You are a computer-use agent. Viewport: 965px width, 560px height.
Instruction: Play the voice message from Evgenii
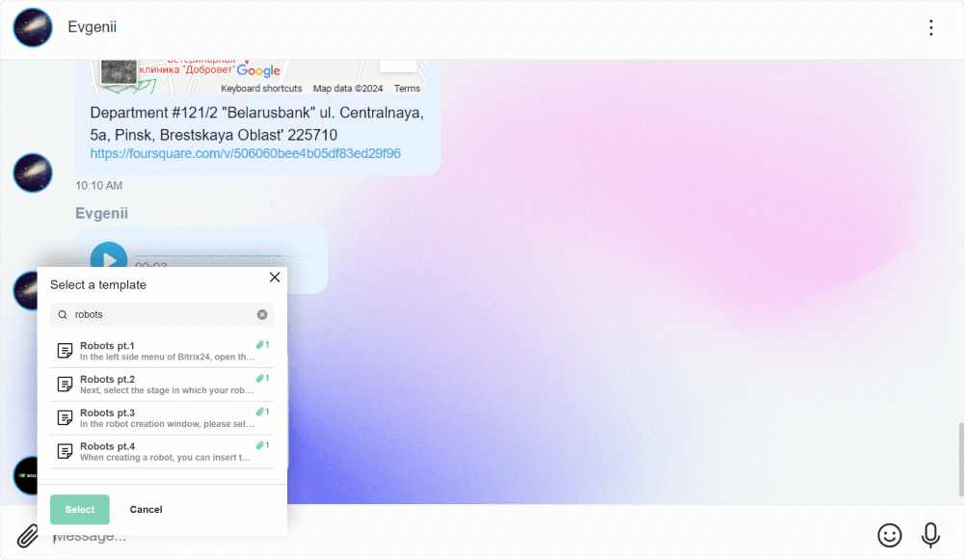tap(109, 259)
